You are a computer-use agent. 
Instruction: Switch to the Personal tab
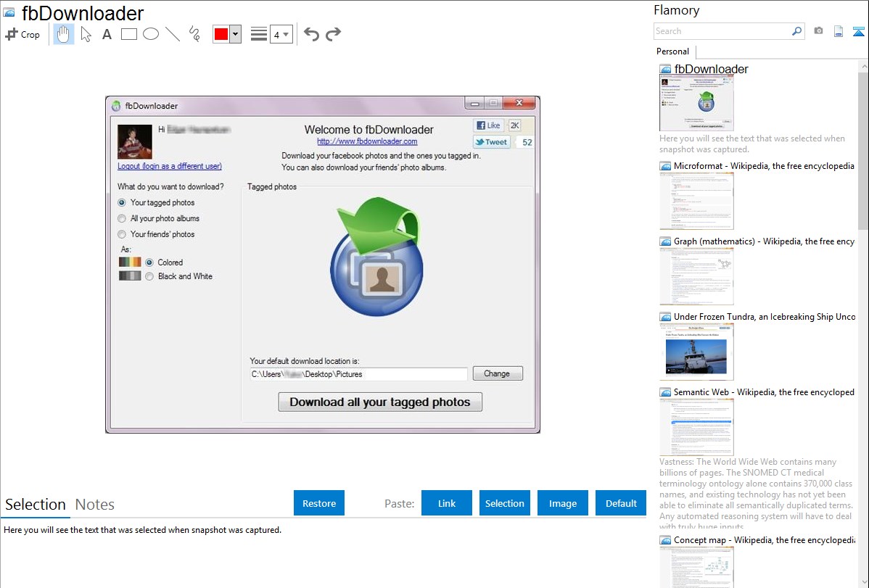click(x=673, y=51)
